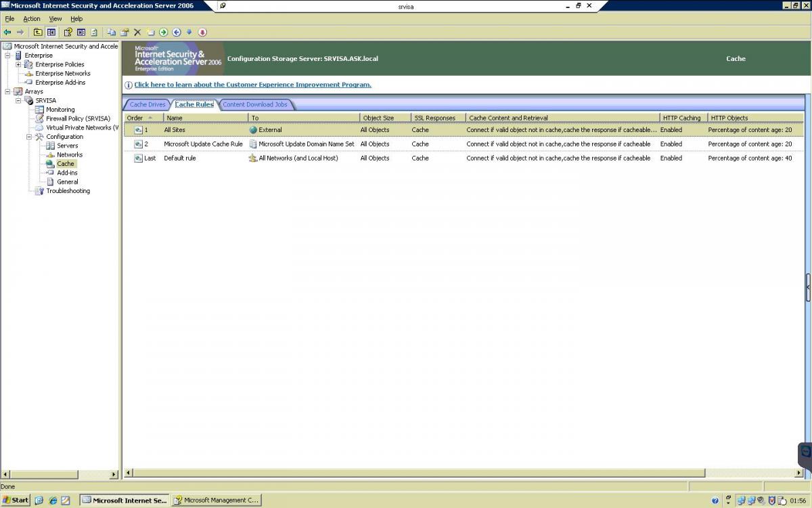Collapse the Arrays tree node

click(x=7, y=91)
